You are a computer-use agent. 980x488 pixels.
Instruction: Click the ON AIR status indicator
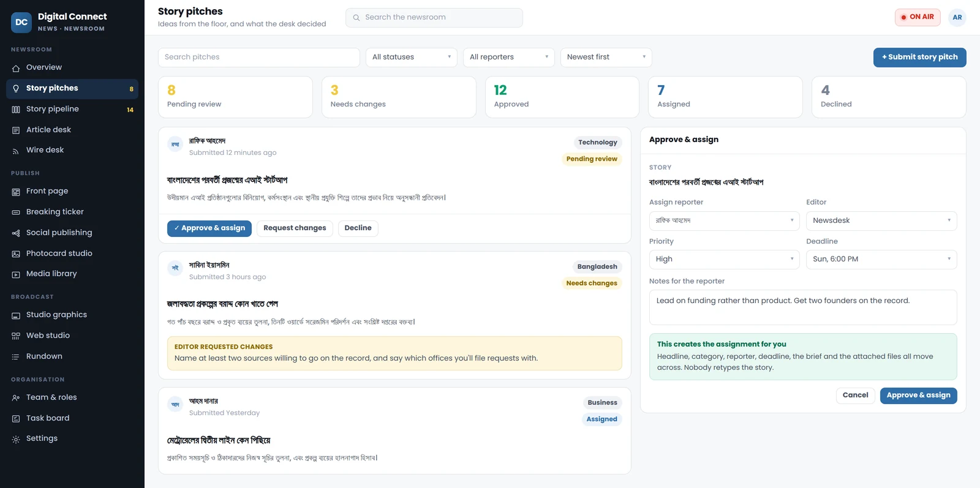(918, 18)
